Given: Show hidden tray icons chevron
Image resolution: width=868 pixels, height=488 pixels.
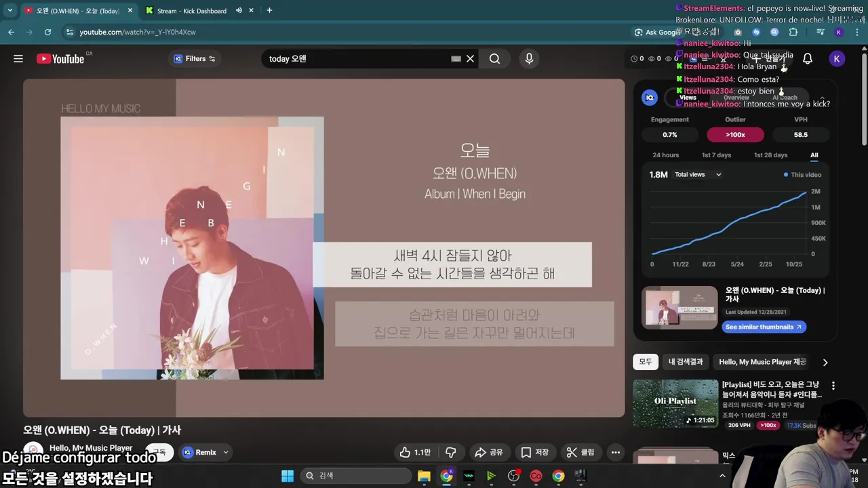Looking at the screenshot, I should pos(722,476).
